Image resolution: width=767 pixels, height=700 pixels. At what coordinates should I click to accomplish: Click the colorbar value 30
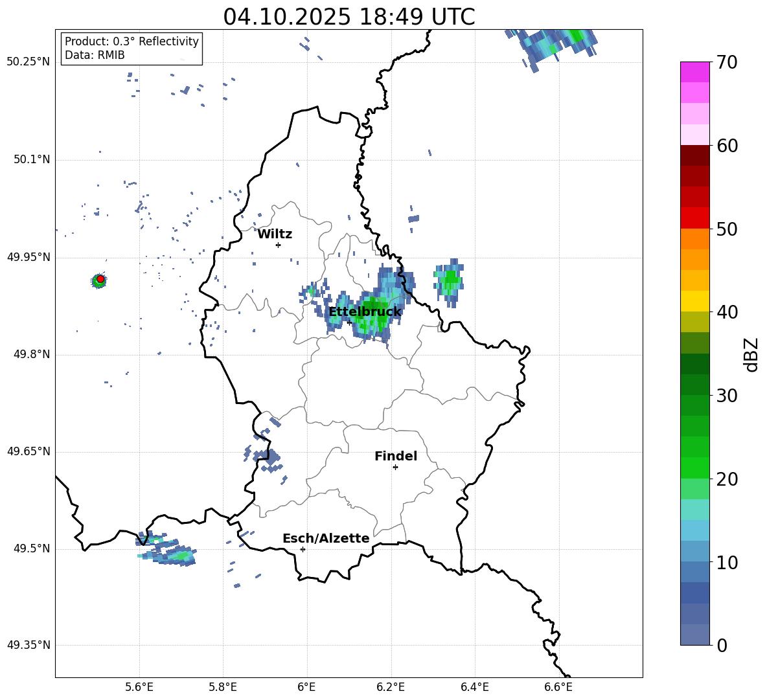coord(727,396)
